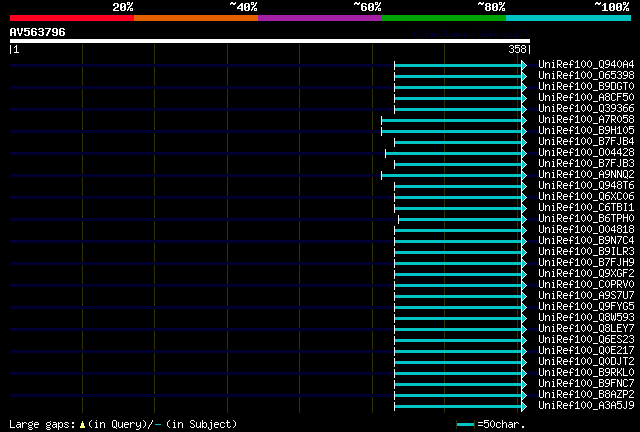
Task: Open hit UniRef100_Q39366
Action: click(x=586, y=109)
